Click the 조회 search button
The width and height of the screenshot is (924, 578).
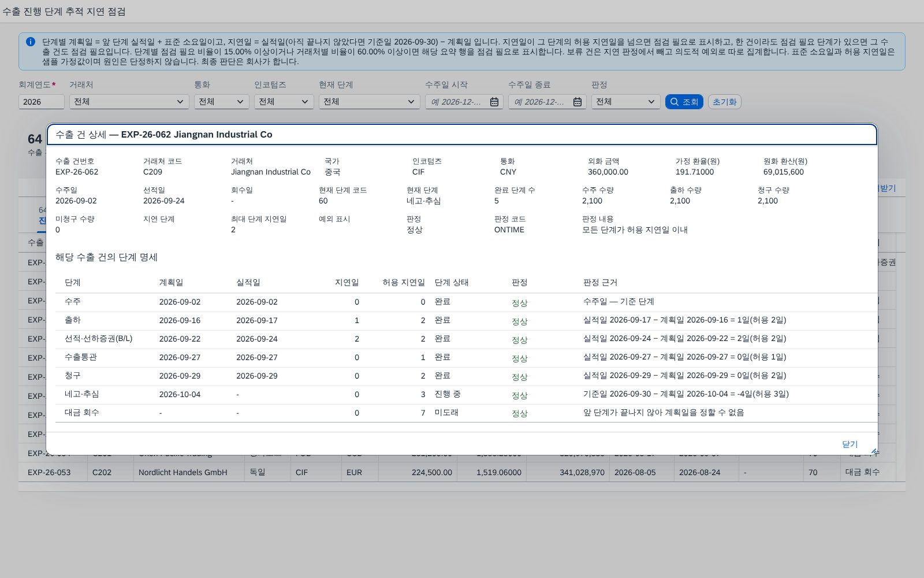[x=684, y=102]
